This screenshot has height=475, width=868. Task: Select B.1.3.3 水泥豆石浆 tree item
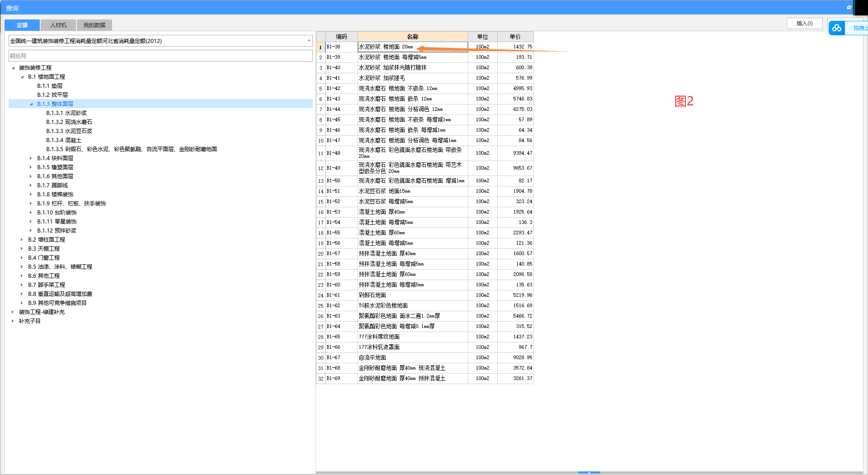tap(69, 131)
